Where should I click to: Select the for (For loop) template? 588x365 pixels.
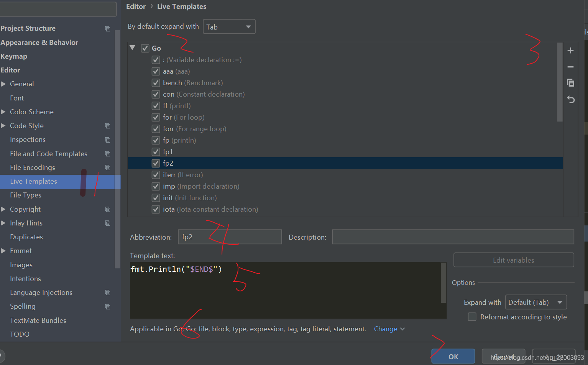click(x=345, y=117)
